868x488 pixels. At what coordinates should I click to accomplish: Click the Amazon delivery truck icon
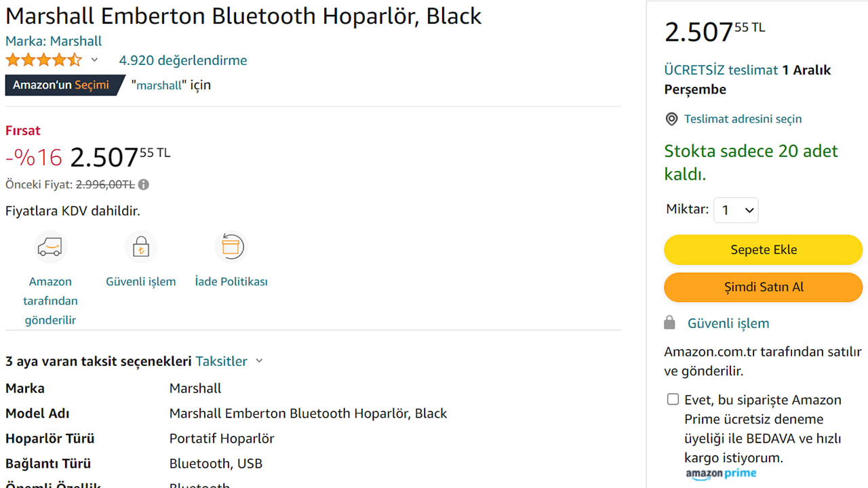click(x=50, y=247)
